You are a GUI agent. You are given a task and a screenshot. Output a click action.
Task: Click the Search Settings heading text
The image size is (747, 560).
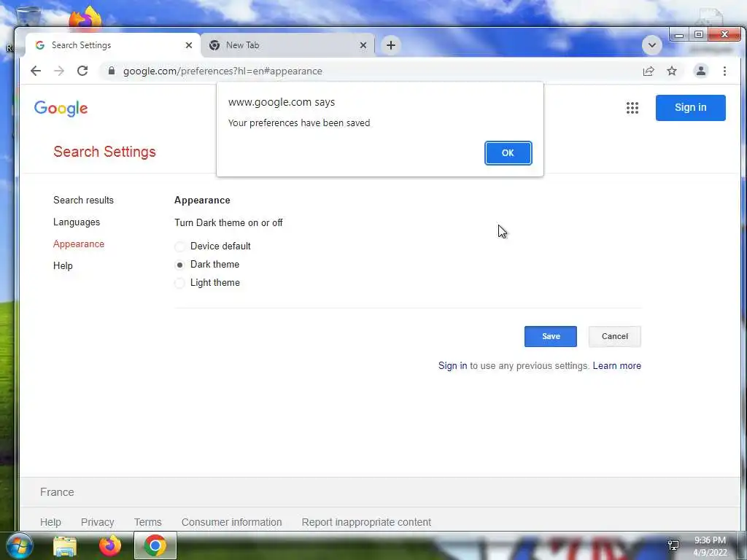104,152
